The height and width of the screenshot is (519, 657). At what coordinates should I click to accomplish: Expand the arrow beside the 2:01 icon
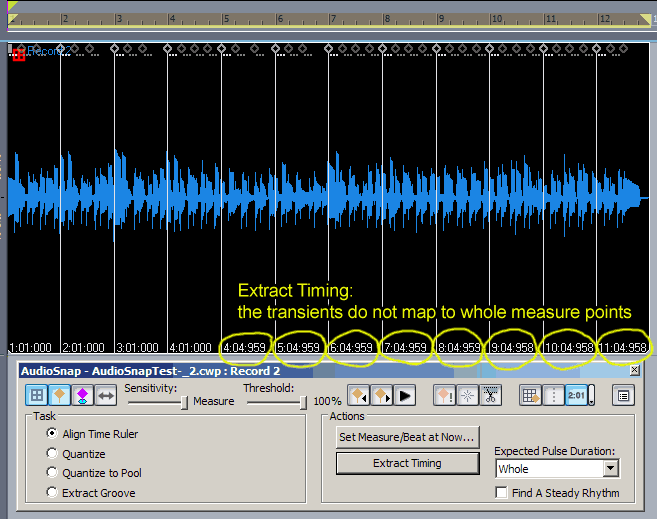591,397
